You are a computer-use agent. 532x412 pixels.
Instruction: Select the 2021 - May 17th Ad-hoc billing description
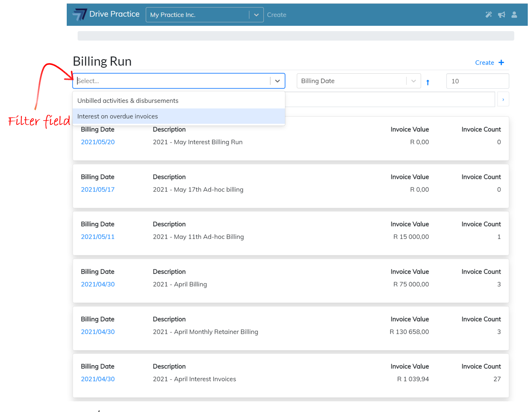coord(198,190)
